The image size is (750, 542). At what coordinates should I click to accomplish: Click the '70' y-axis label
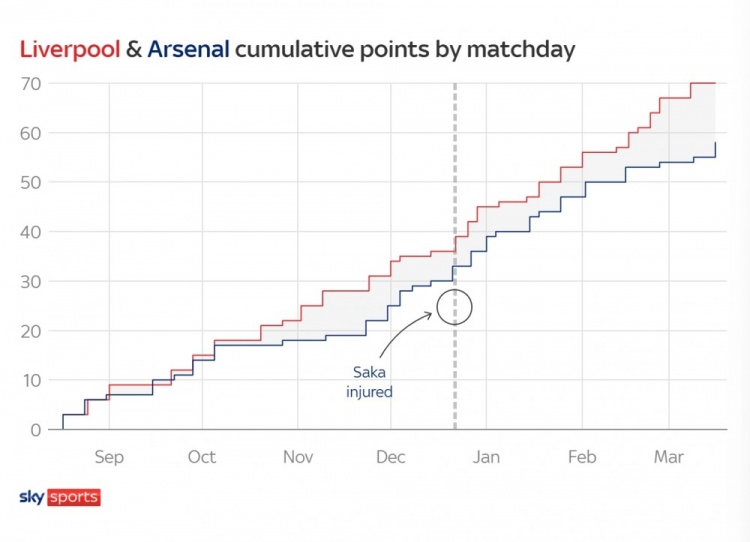pos(31,84)
